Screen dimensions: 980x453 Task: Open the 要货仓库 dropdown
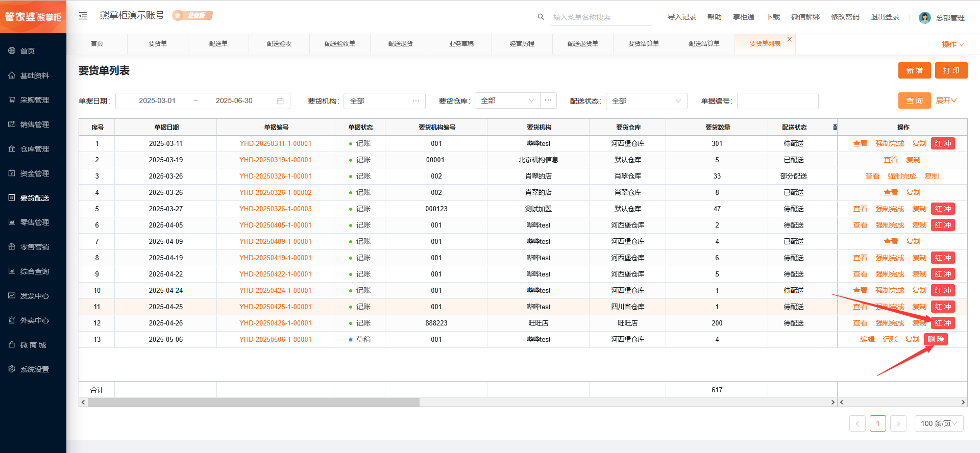tap(507, 100)
